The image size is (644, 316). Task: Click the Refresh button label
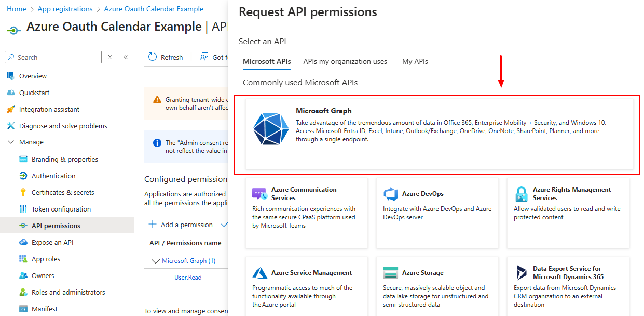tap(172, 58)
